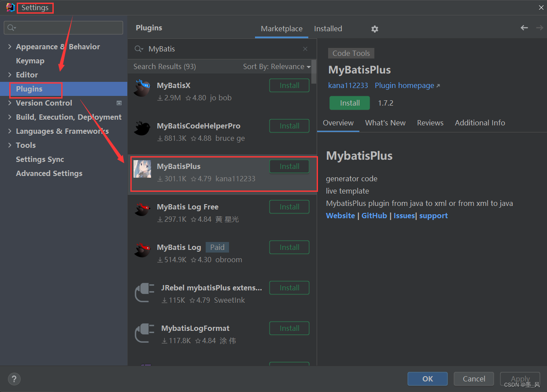Install MyBatisX from the list
The image size is (547, 392).
tap(289, 85)
